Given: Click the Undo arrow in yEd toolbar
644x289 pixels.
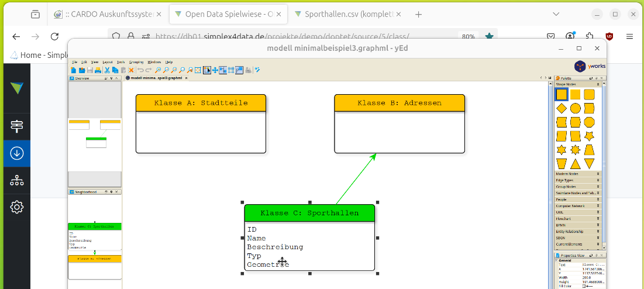Looking at the screenshot, I should [140, 70].
